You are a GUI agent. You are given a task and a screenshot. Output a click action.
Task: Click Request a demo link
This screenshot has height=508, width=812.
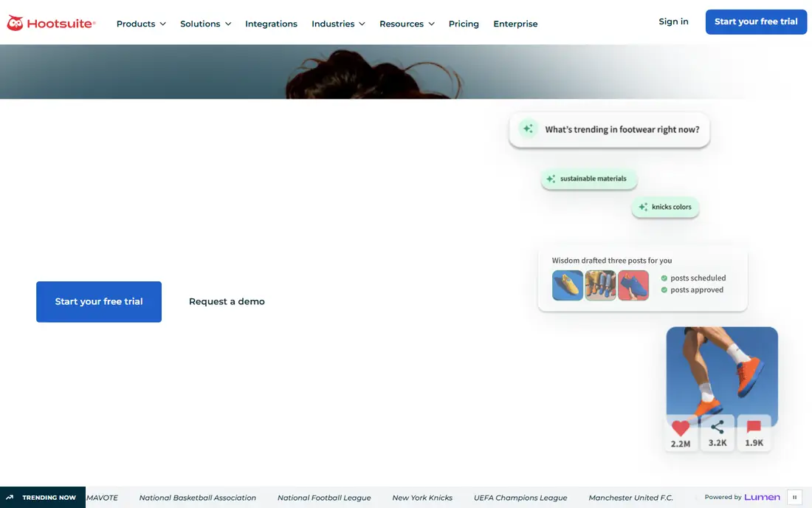pyautogui.click(x=227, y=301)
